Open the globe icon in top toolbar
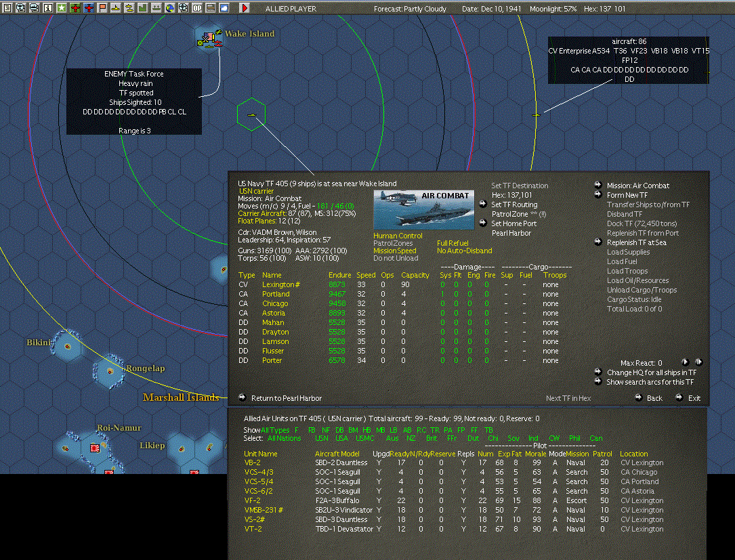The width and height of the screenshot is (735, 560). point(170,7)
